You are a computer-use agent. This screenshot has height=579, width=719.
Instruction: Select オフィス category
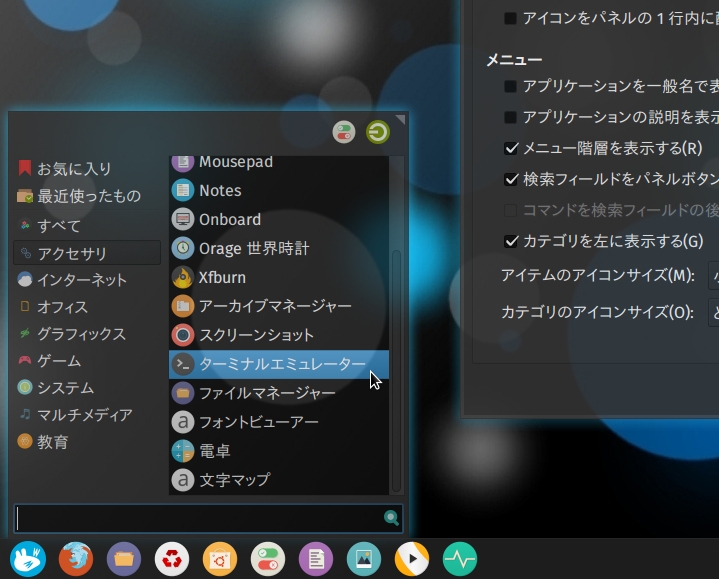tap(87, 307)
